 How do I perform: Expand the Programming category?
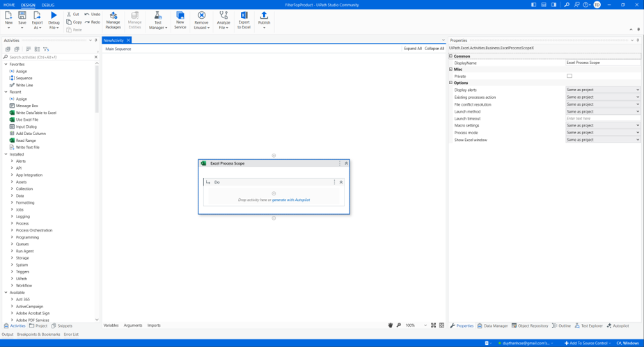[12, 237]
